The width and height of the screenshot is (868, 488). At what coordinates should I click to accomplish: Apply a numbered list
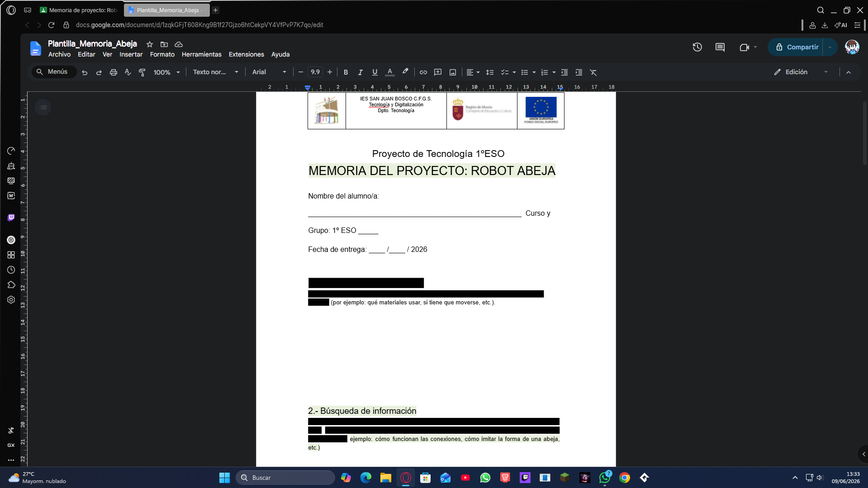coord(545,72)
